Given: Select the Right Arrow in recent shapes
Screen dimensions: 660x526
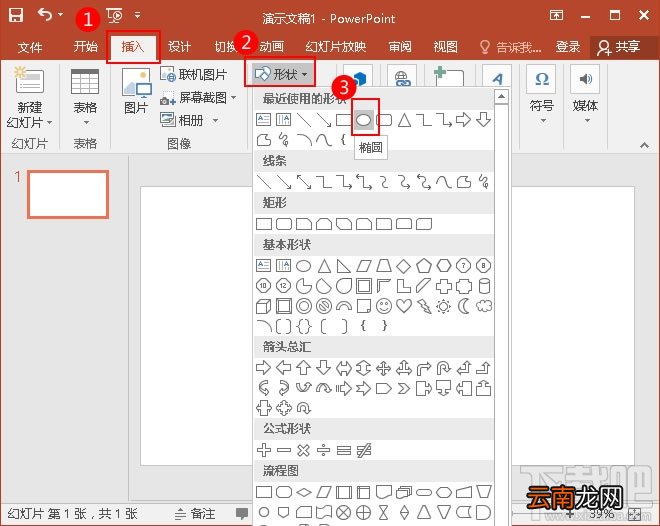Looking at the screenshot, I should coord(463,120).
